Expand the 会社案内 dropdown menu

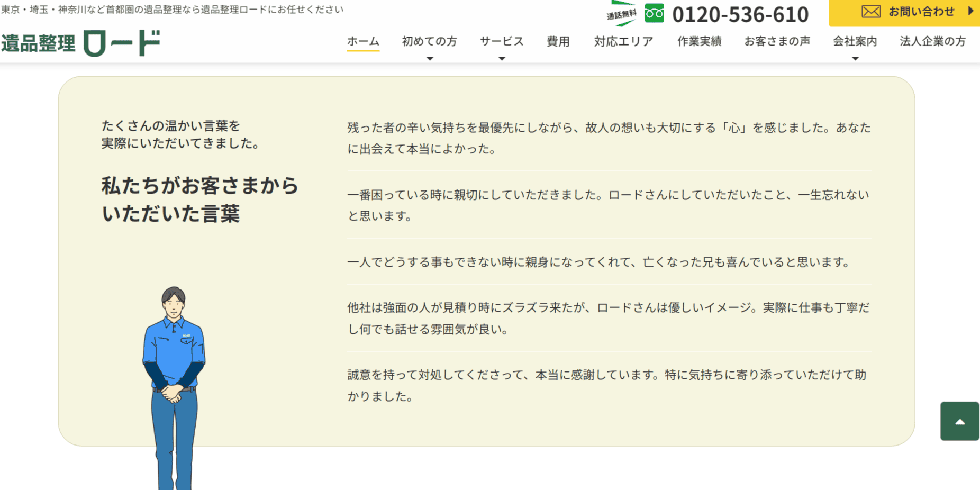coord(855,57)
